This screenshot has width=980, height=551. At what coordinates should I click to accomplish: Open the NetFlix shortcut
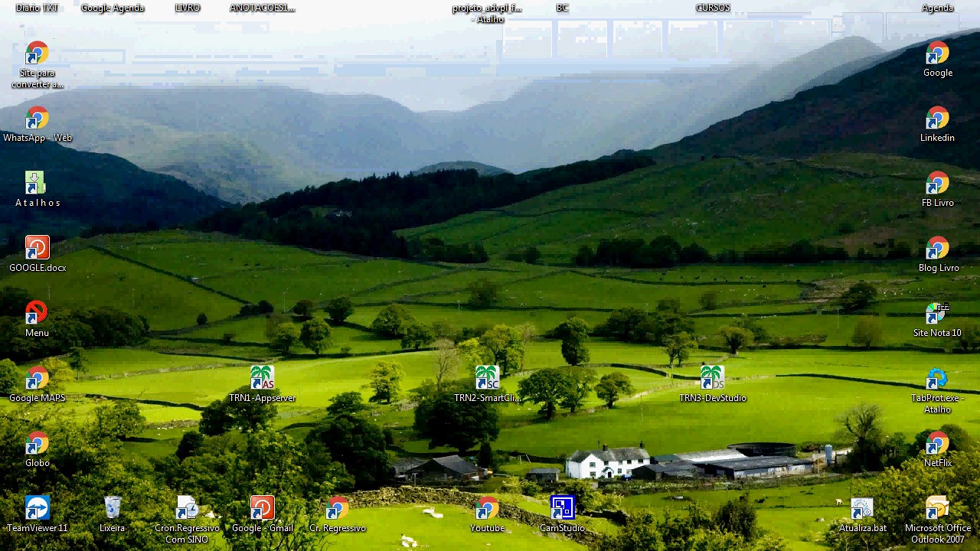937,445
